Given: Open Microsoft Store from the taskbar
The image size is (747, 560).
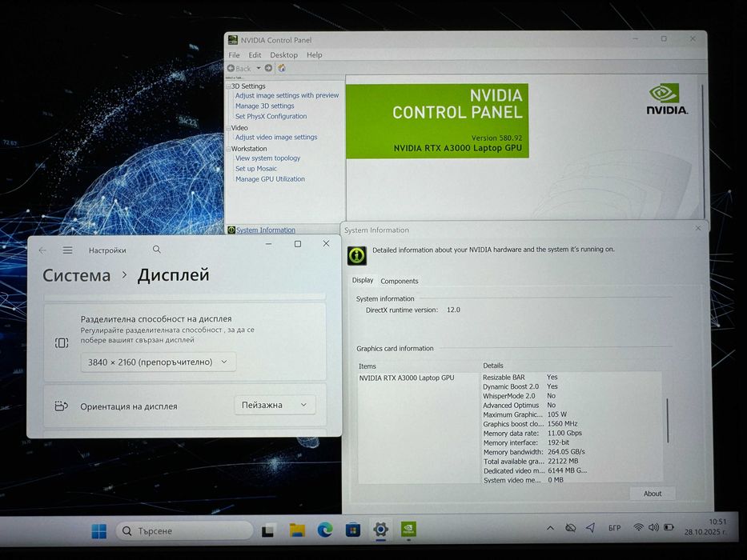Looking at the screenshot, I should [352, 530].
